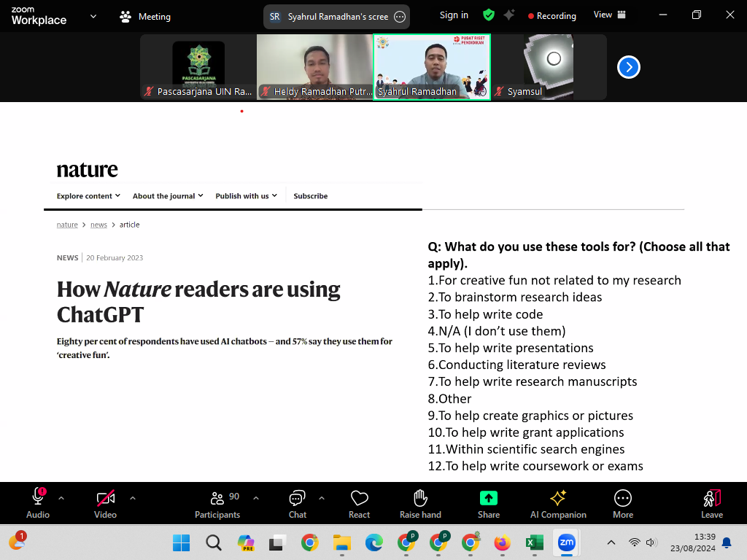Expand the caret beside Chat
Viewport: 747px width, 560px height.
[x=322, y=498]
